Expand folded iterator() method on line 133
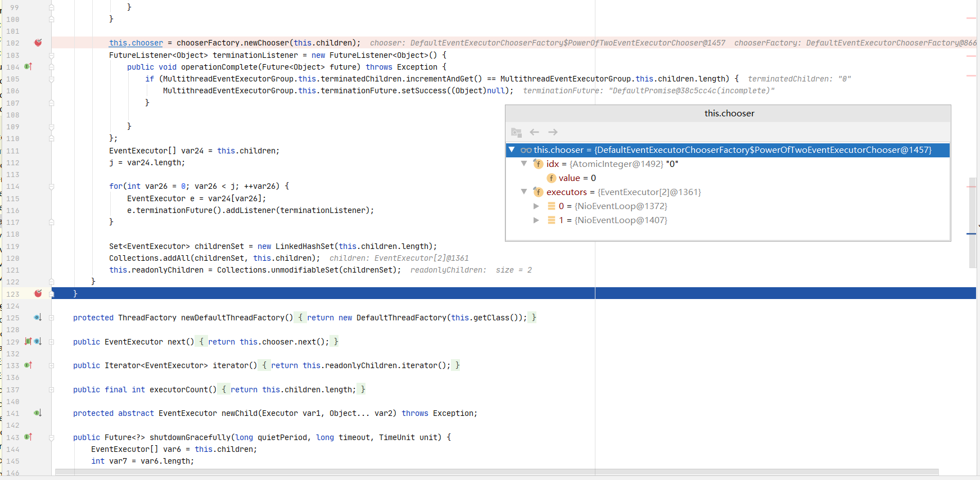 [x=51, y=365]
